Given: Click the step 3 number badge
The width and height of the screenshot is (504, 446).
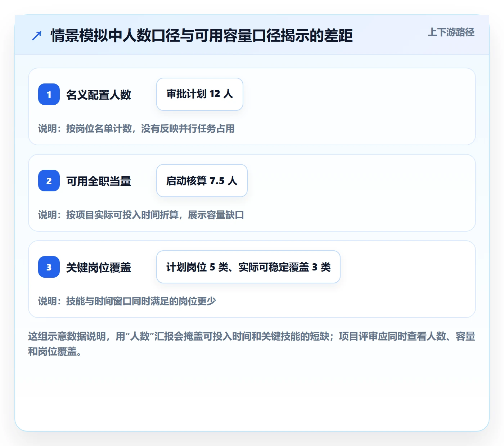Looking at the screenshot, I should (49, 267).
